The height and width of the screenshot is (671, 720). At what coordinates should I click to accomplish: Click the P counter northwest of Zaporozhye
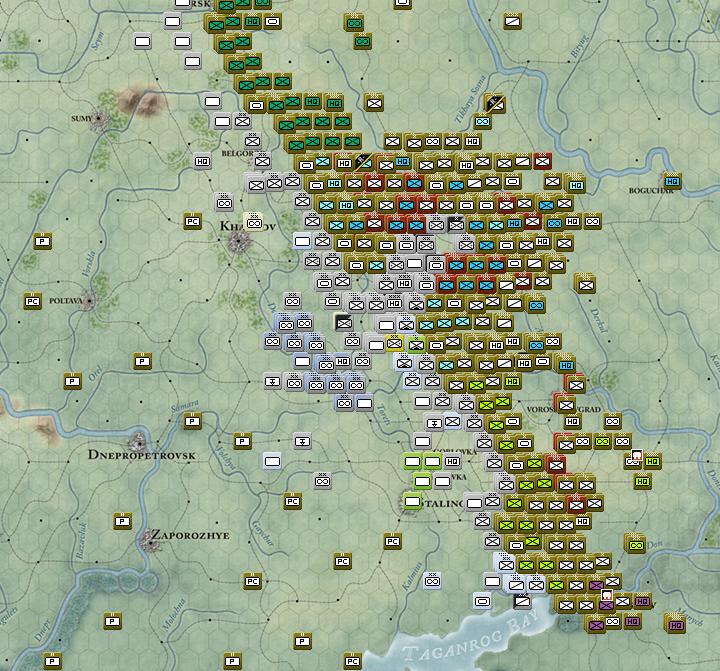click(122, 521)
